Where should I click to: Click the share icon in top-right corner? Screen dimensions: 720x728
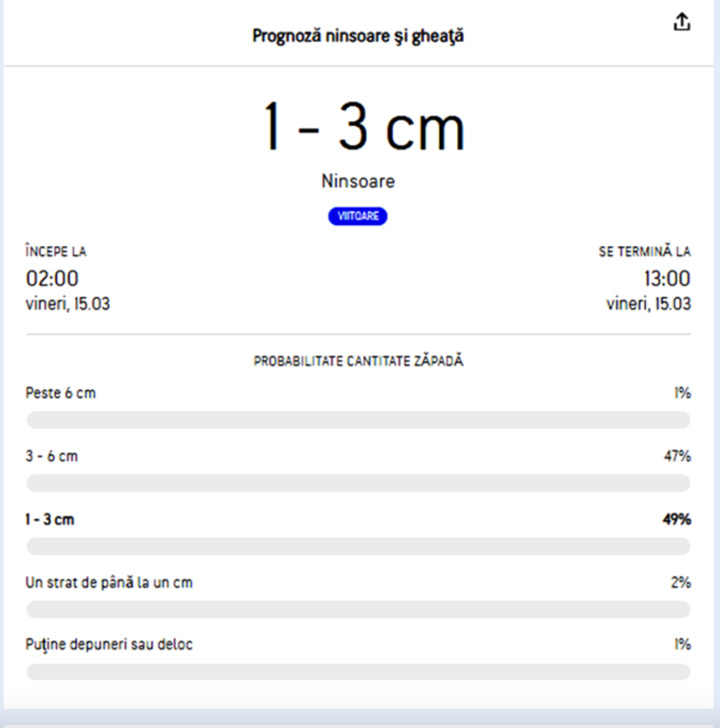tap(682, 22)
